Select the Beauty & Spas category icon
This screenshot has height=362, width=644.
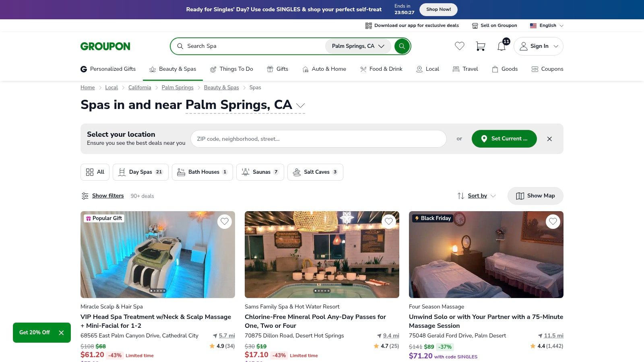coord(153,69)
